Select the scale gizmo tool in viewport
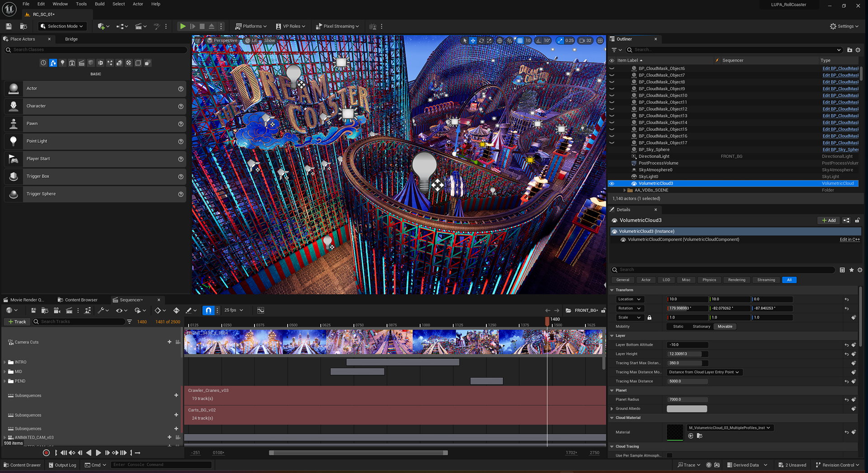Image resolution: width=868 pixels, height=473 pixels. (x=490, y=41)
